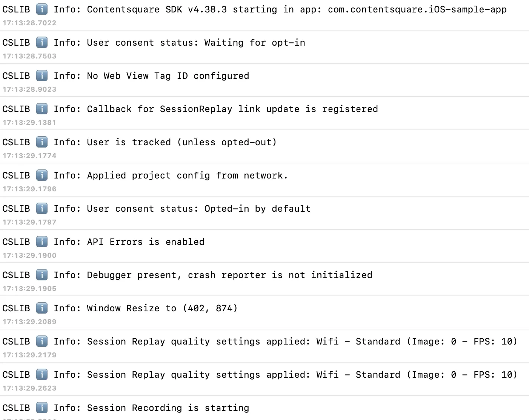
Task: Click the info icon on the Waiting for opt-in line
Action: [42, 42]
